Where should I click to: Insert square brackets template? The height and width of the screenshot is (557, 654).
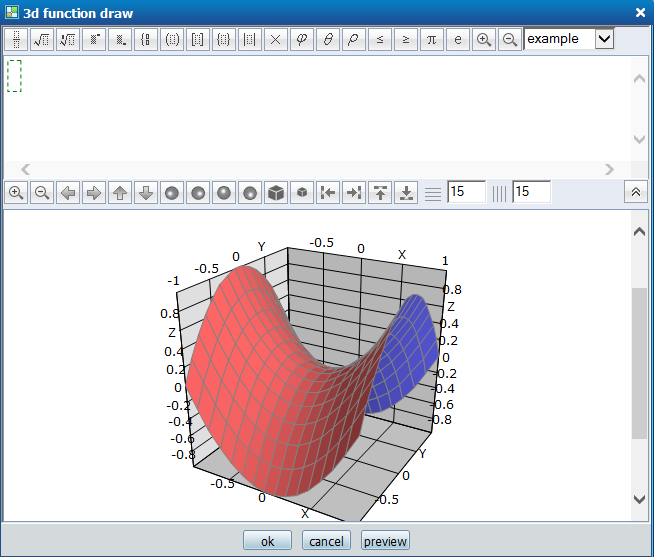click(x=198, y=40)
